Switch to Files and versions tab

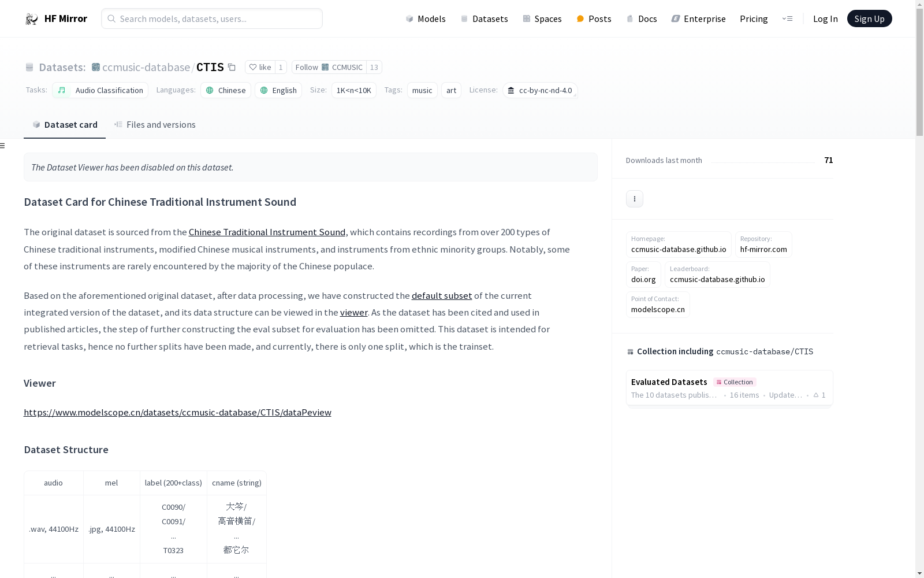coord(155,125)
